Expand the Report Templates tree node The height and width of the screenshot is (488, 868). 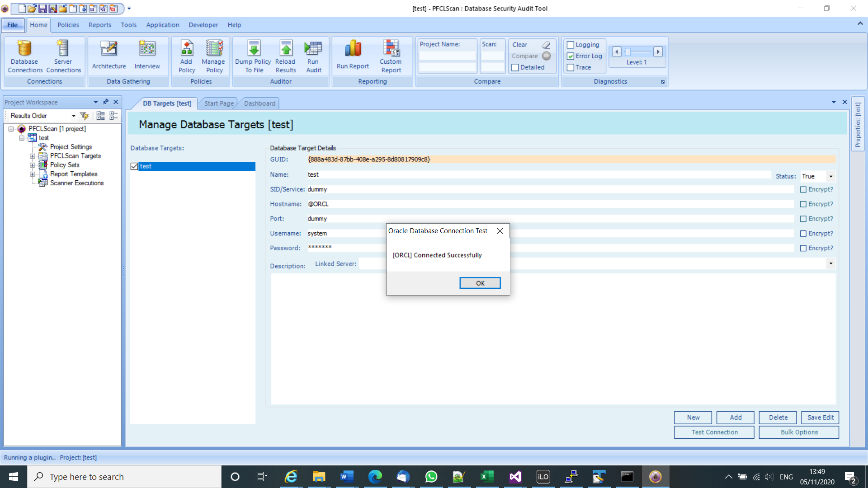[32, 174]
